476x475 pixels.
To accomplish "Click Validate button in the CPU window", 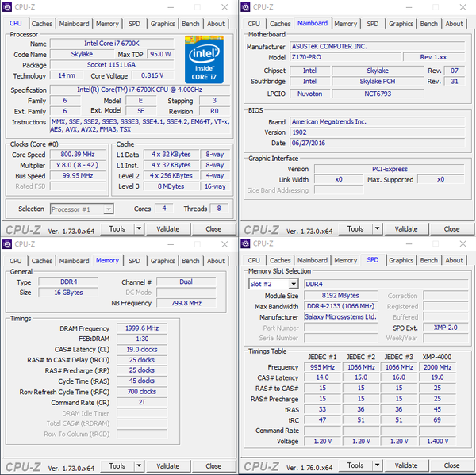I will point(168,229).
